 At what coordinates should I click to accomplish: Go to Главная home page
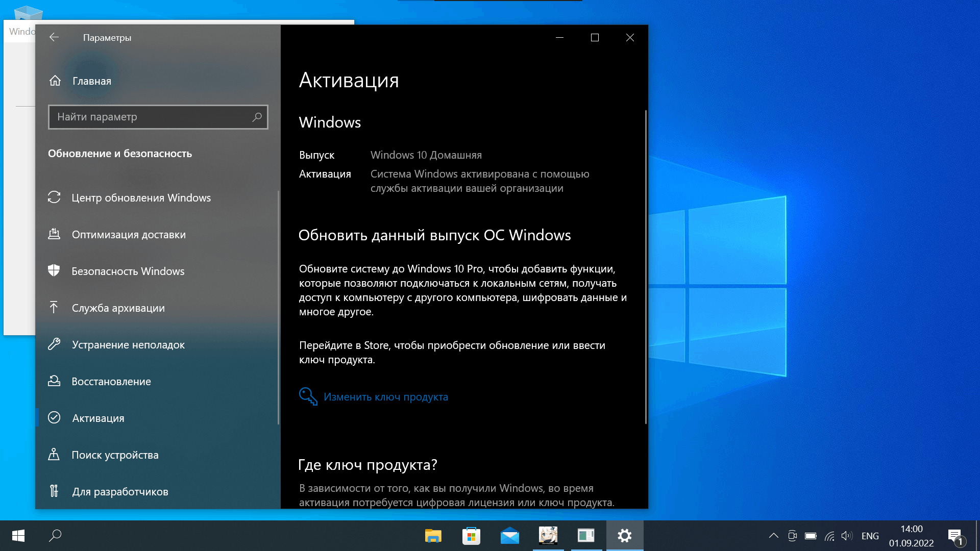[x=91, y=81]
